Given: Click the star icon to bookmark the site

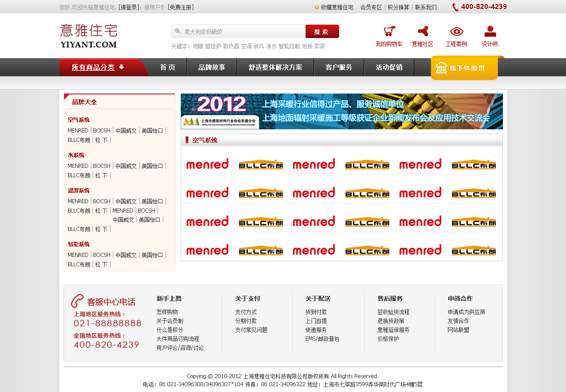Looking at the screenshot, I should pos(317,7).
